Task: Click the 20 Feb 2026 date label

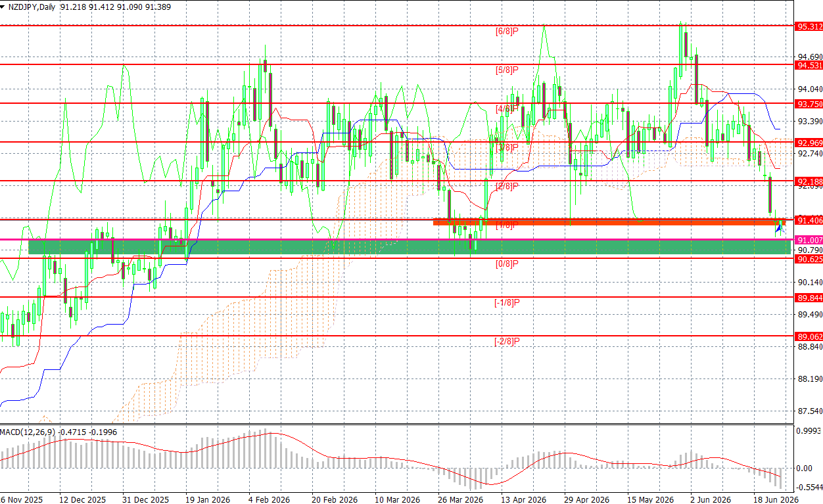Action: [335, 499]
